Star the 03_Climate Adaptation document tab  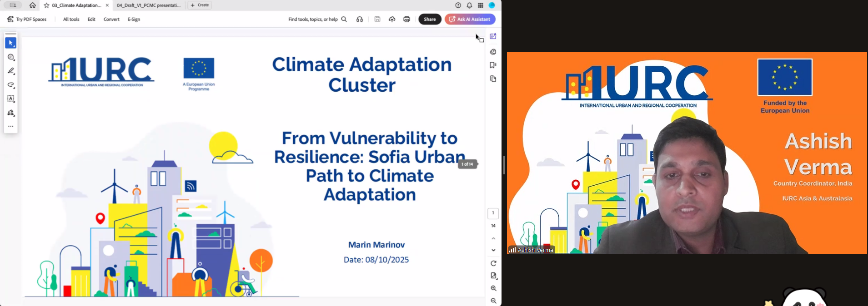pos(46,5)
